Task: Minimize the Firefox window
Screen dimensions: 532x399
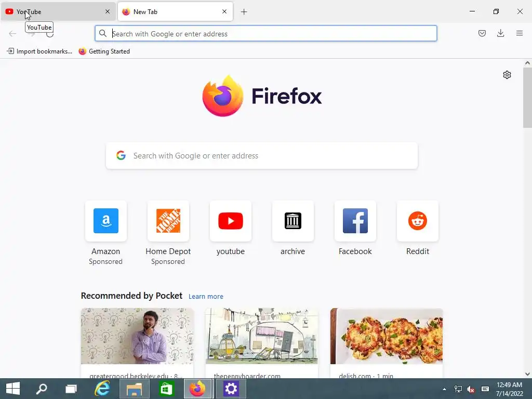Action: [x=472, y=11]
